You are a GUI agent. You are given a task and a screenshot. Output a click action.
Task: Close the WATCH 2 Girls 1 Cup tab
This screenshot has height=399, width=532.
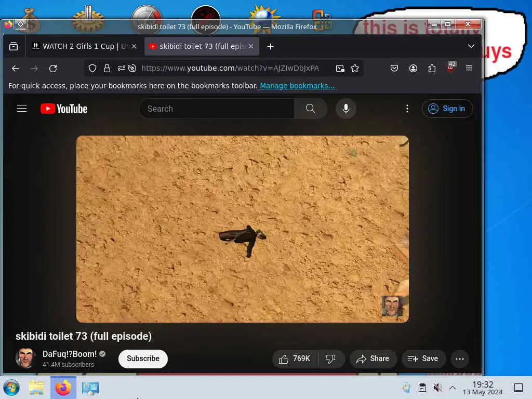pos(134,46)
